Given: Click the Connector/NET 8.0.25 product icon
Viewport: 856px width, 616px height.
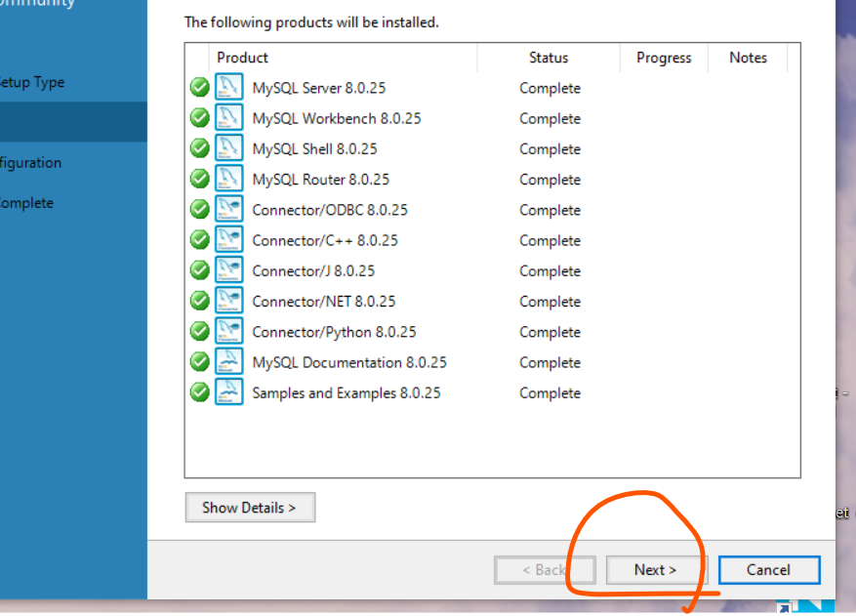Looking at the screenshot, I should pos(228,301).
